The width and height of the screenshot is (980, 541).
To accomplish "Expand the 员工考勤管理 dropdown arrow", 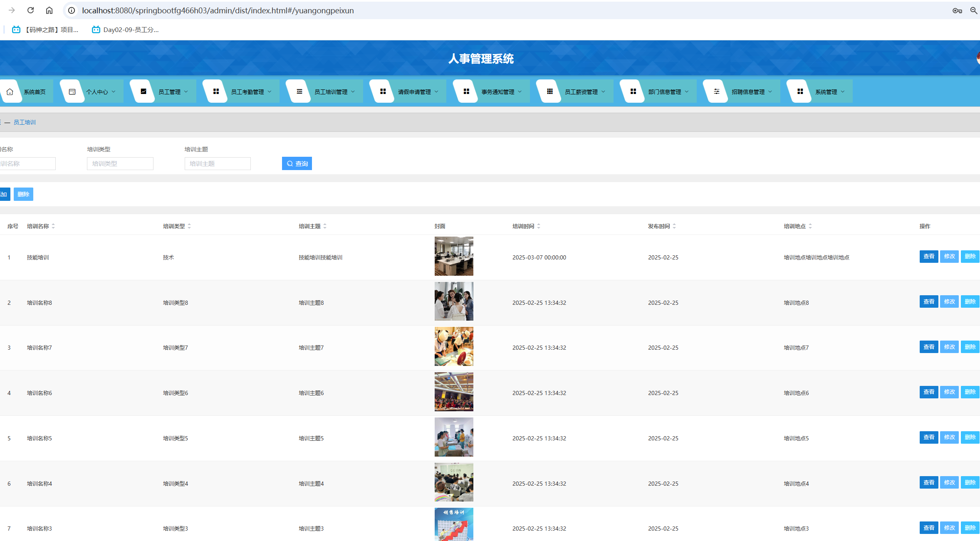I will 270,91.
